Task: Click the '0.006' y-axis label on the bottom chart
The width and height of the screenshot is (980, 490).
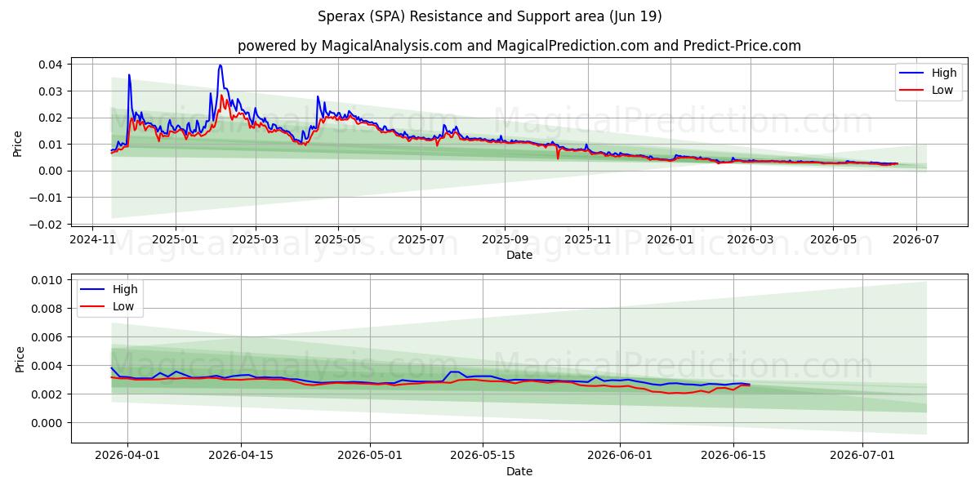Action: pyautogui.click(x=47, y=337)
